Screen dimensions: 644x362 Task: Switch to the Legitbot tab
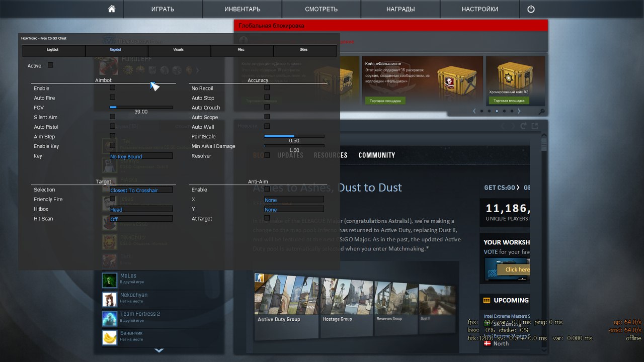point(54,50)
